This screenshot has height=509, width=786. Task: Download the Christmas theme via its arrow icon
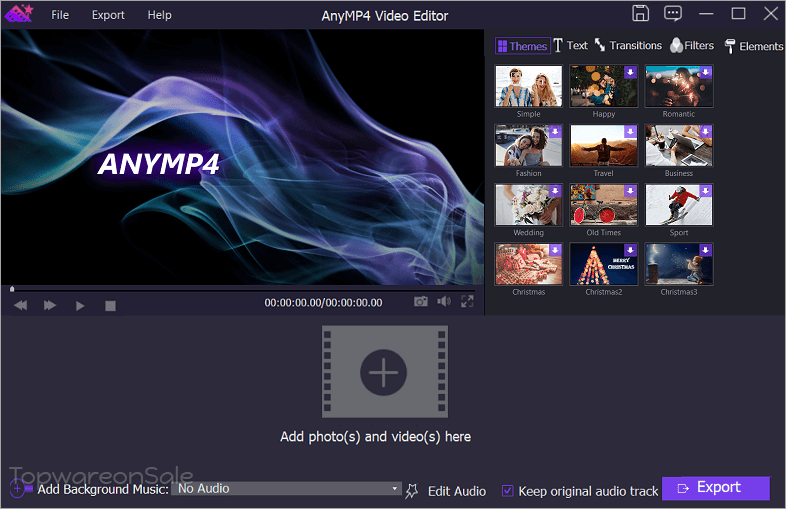555,250
